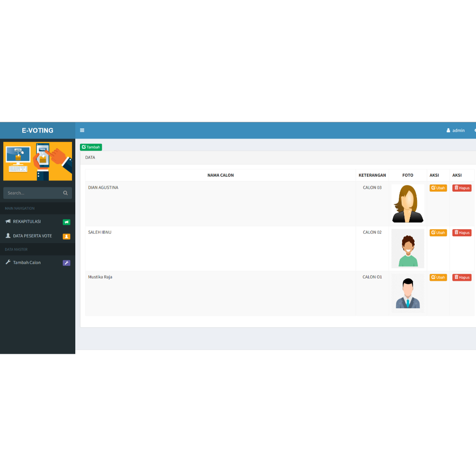This screenshot has height=476, width=476.
Task: Click the photo of Mustika Raja
Action: [408, 293]
